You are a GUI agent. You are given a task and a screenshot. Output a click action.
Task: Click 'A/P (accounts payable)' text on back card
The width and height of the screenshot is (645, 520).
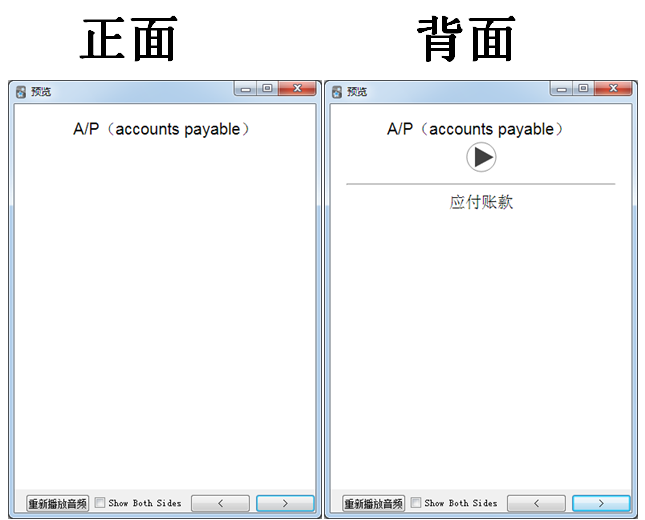click(x=475, y=129)
